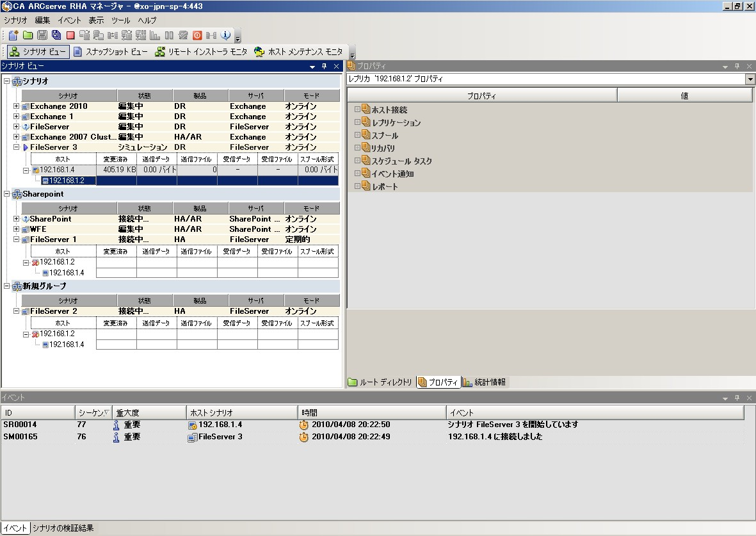The width and height of the screenshot is (756, 536).
Task: Open the ツール menu
Action: 120,20
